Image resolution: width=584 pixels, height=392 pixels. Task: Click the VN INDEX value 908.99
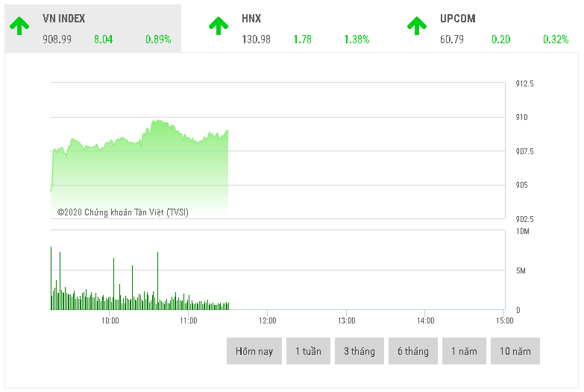57,39
